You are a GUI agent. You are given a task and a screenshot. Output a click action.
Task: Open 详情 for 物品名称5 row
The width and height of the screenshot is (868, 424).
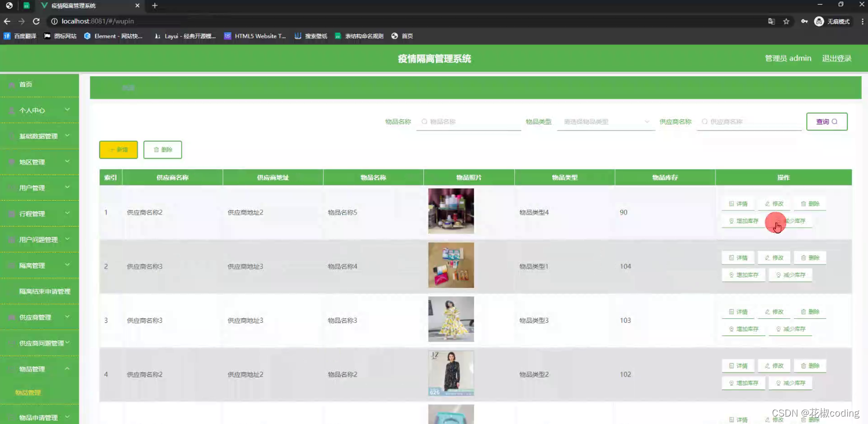coord(738,204)
